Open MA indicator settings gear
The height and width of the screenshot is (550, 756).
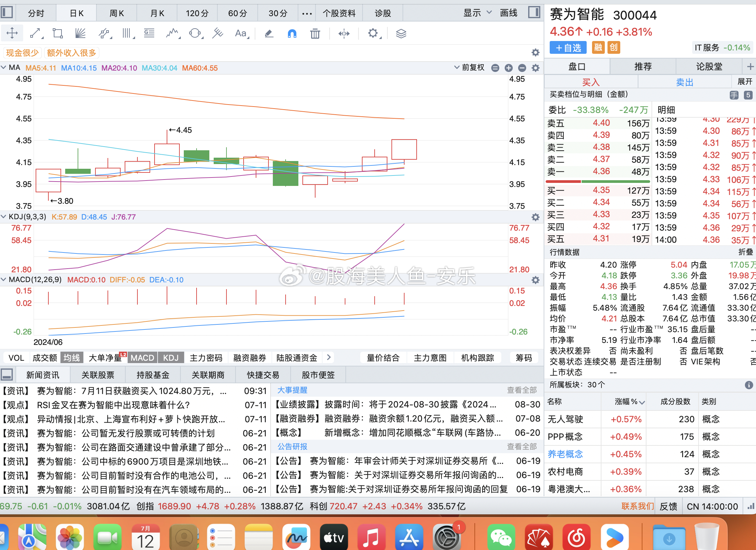pos(536,68)
